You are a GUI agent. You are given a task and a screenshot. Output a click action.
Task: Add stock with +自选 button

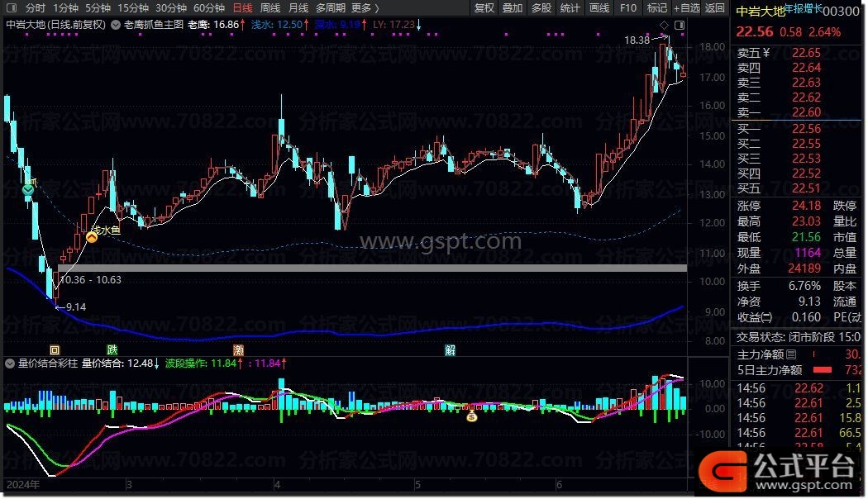click(687, 8)
